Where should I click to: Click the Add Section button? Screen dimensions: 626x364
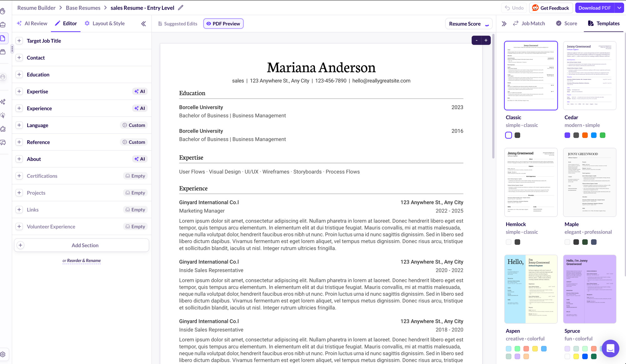tap(82, 245)
